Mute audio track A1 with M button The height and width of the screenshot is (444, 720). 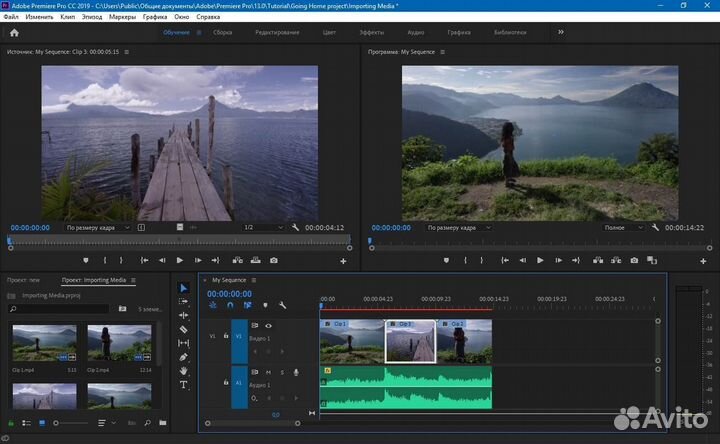click(268, 373)
